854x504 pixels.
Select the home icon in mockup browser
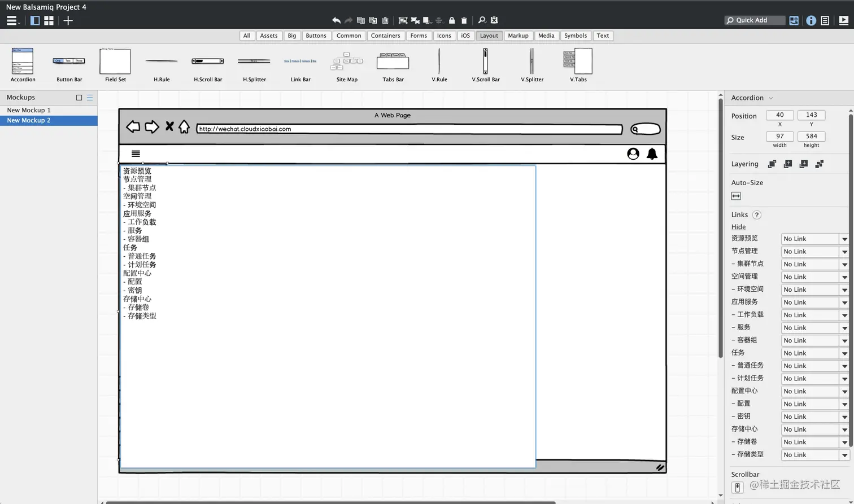pos(184,126)
